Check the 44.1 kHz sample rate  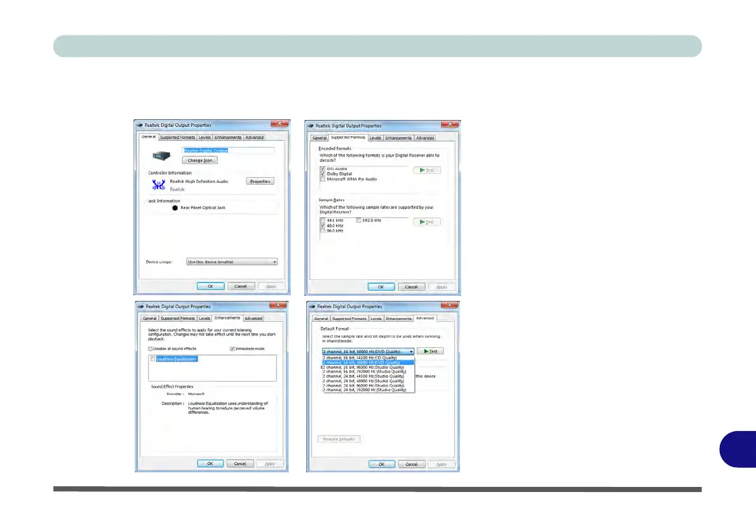[323, 220]
